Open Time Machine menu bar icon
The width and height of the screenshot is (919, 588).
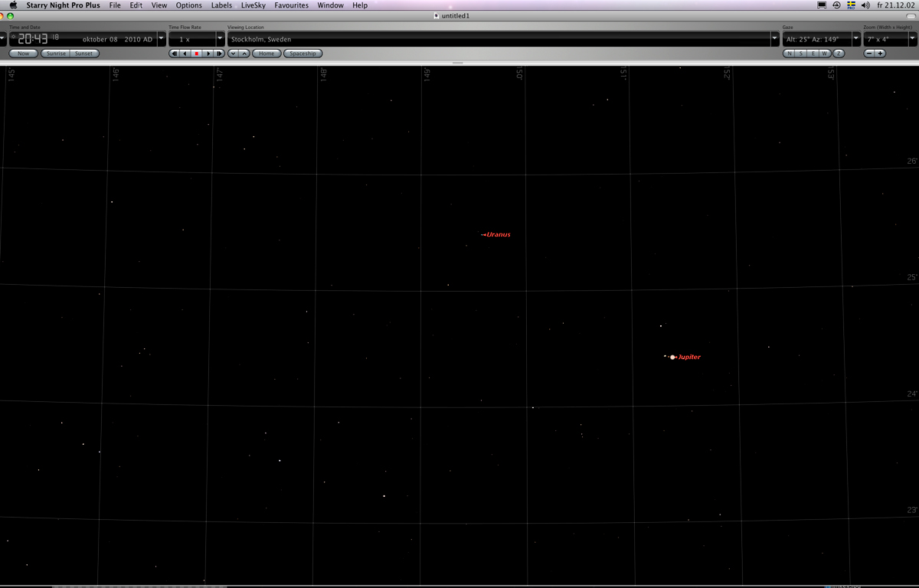click(x=836, y=5)
